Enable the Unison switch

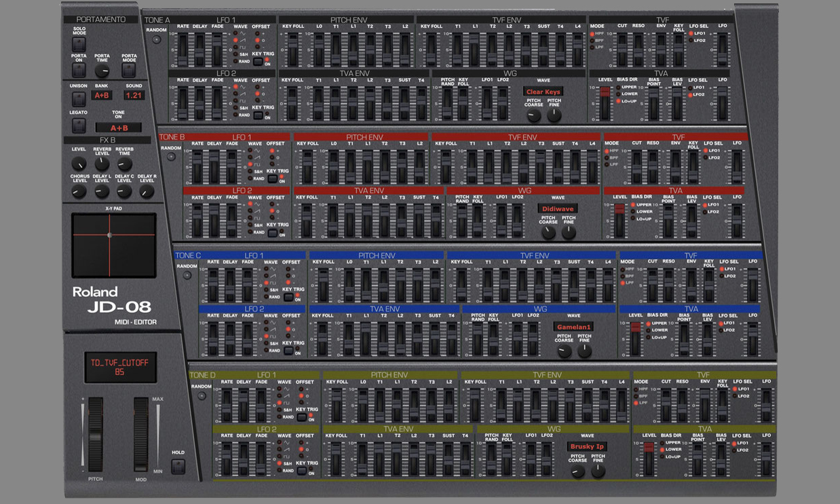tap(79, 99)
